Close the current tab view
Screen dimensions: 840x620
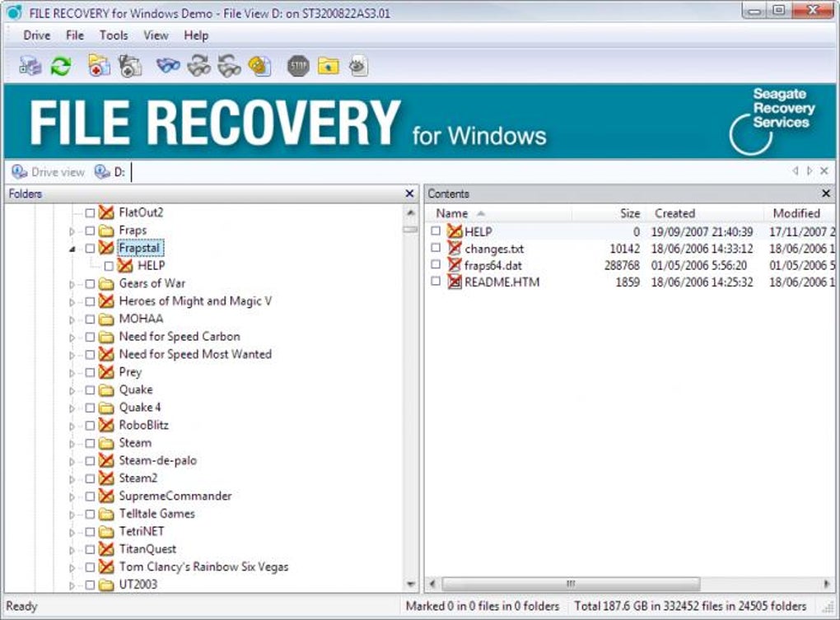tap(824, 170)
